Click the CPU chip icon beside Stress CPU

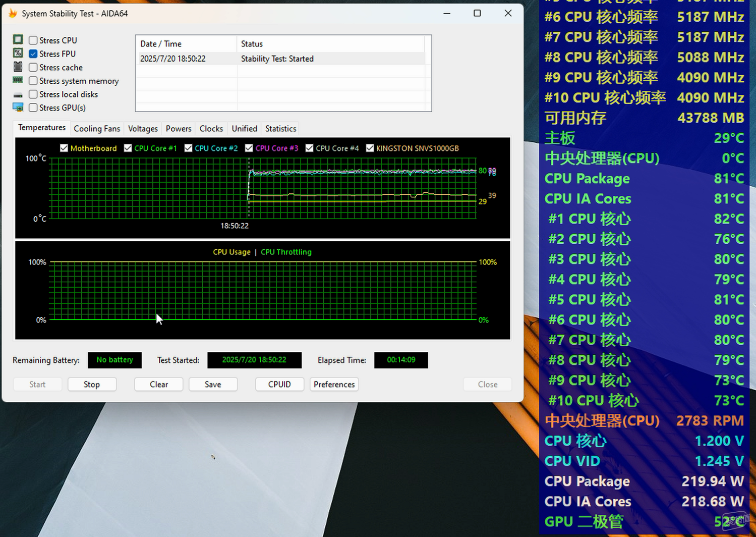(18, 39)
